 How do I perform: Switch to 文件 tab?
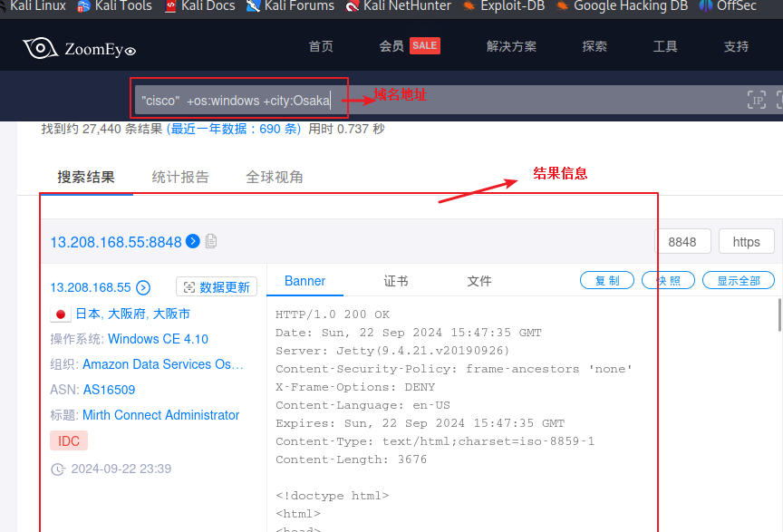479,281
